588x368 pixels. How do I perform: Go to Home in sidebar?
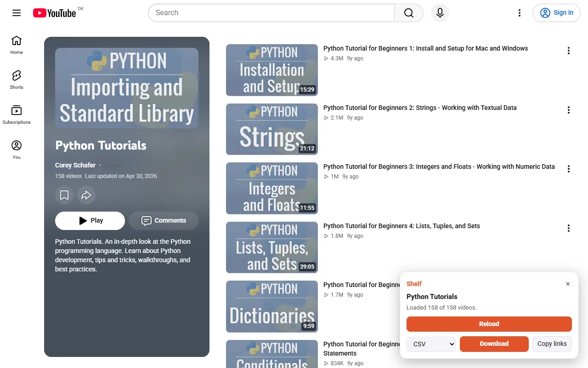(x=17, y=45)
